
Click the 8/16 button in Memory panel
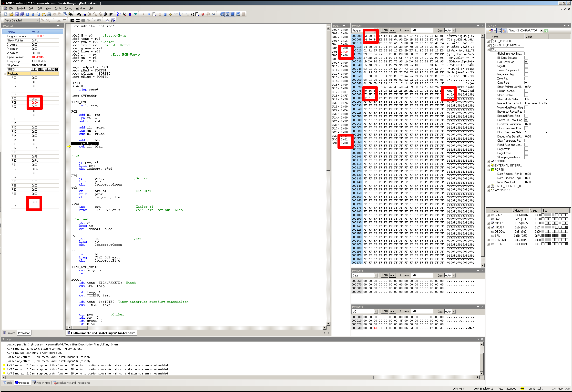(x=385, y=30)
